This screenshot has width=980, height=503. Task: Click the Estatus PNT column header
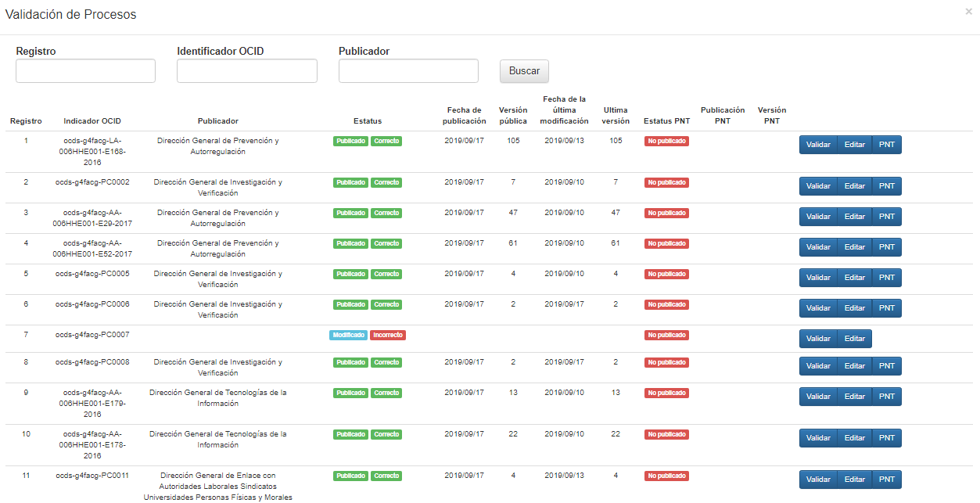click(x=666, y=121)
